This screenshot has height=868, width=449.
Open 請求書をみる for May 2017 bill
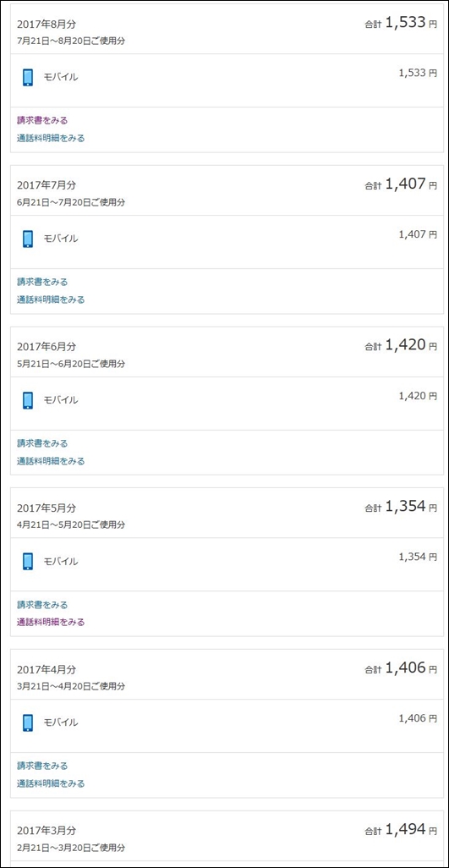[x=42, y=605]
